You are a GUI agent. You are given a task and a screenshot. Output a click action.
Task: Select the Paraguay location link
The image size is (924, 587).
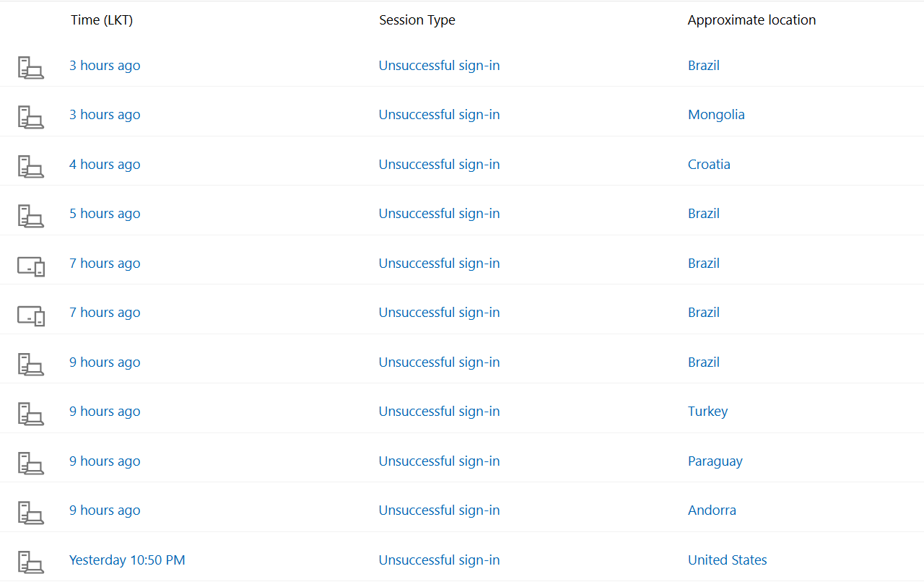[715, 461]
